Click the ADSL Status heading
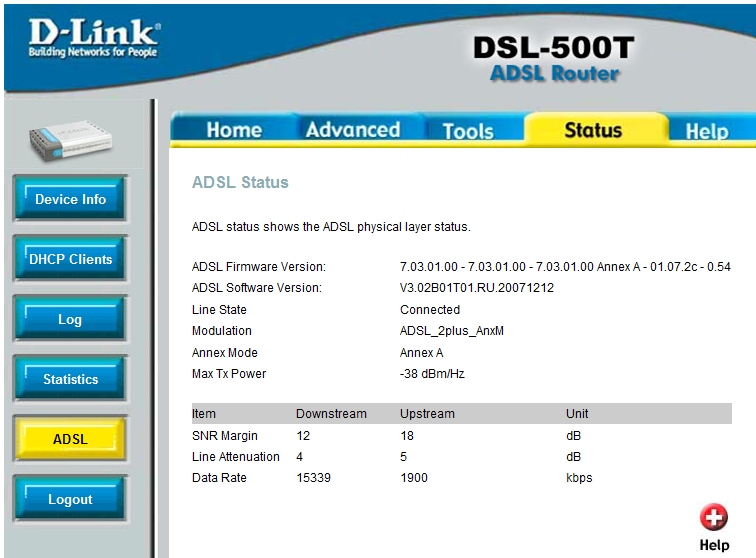The height and width of the screenshot is (558, 756). pyautogui.click(x=240, y=182)
